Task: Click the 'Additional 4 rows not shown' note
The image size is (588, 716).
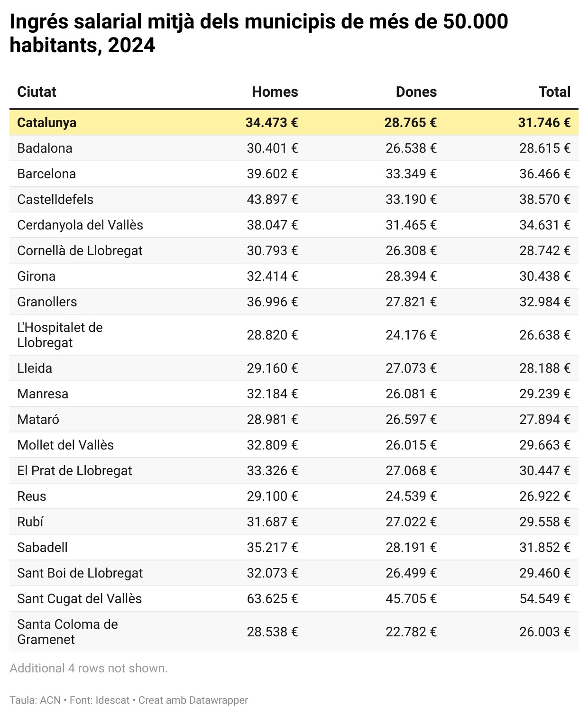Action: [89, 669]
